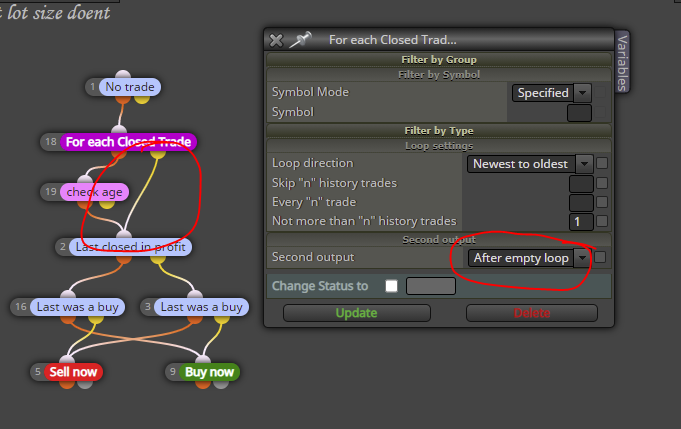Click the Symbol input field
Viewport: 681px width, 429px height.
(x=579, y=112)
